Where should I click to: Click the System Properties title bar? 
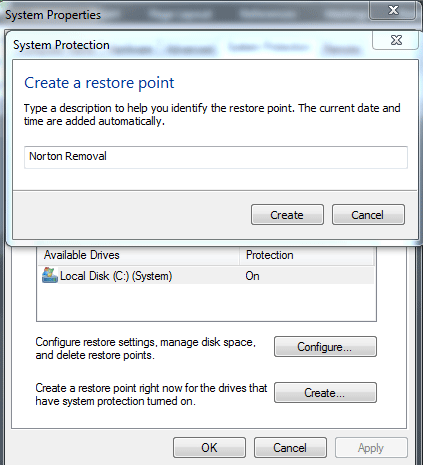click(183, 15)
